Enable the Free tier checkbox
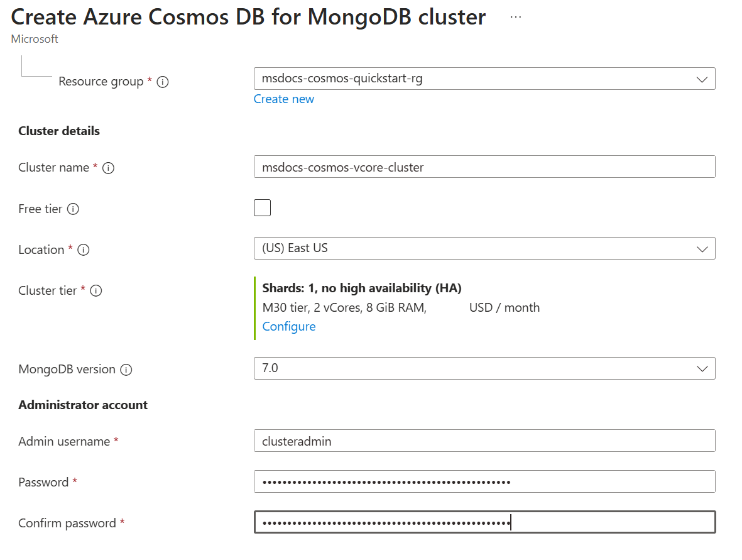The width and height of the screenshot is (742, 560). coord(263,208)
